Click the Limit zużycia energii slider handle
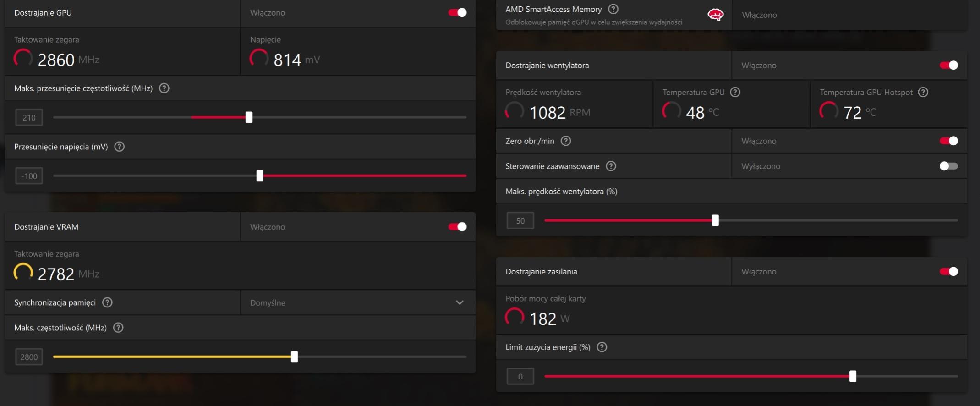Viewport: 980px width, 406px height. (853, 376)
